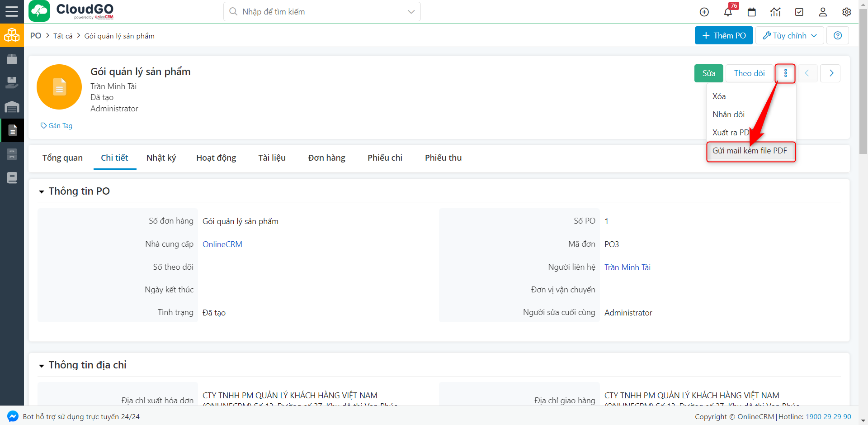
Task: Open the three-dot more actions menu
Action: point(785,73)
